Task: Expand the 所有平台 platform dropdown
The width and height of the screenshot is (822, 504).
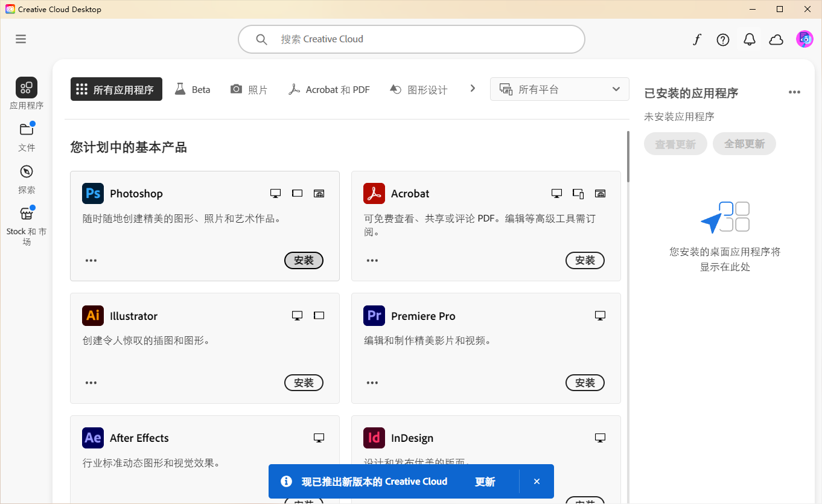Action: pyautogui.click(x=559, y=89)
